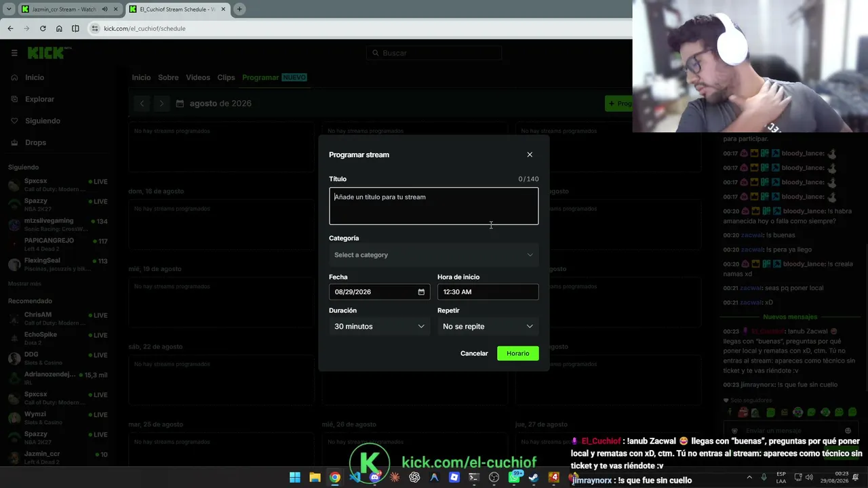Click the Buscar search box
Screen dimensions: 868x488
point(434,53)
